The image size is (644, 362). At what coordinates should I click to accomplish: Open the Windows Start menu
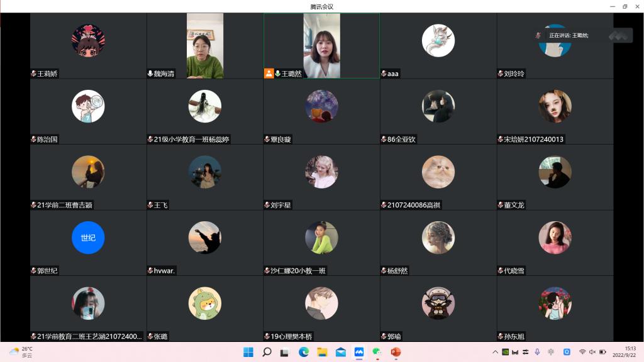coord(248,352)
